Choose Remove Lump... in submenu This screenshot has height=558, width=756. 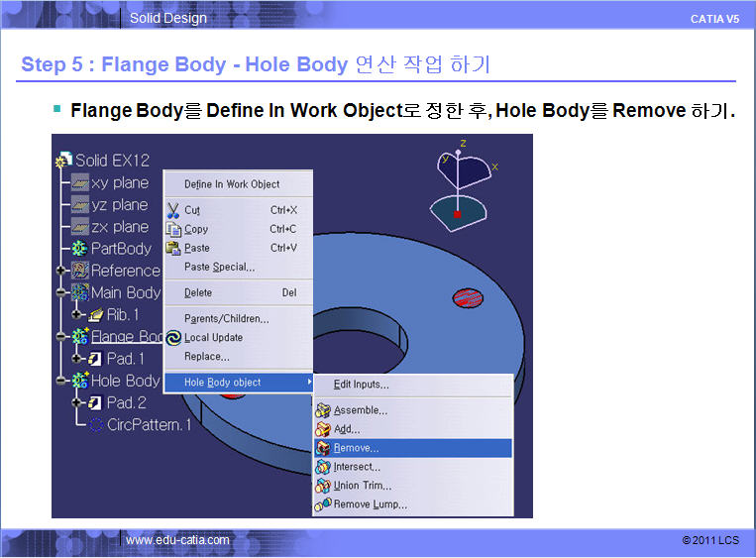[371, 504]
